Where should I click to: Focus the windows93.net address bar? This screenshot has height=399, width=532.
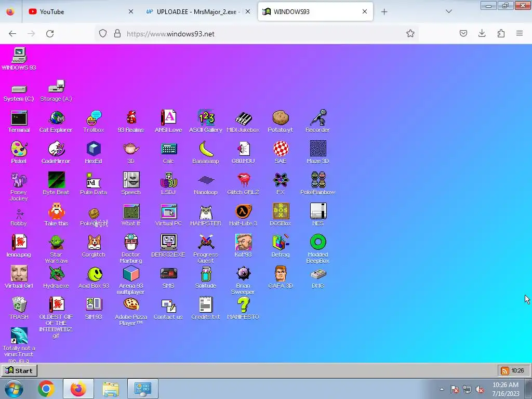coord(258,34)
